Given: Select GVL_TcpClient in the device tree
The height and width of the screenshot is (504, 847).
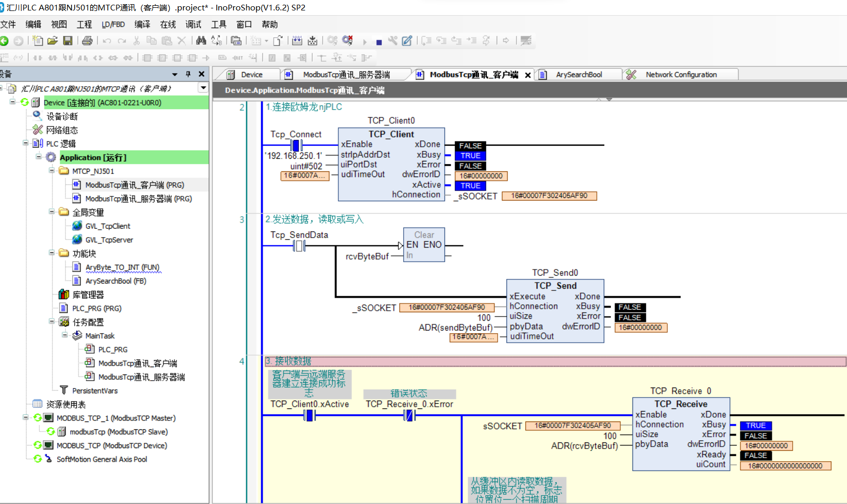Looking at the screenshot, I should 108,226.
